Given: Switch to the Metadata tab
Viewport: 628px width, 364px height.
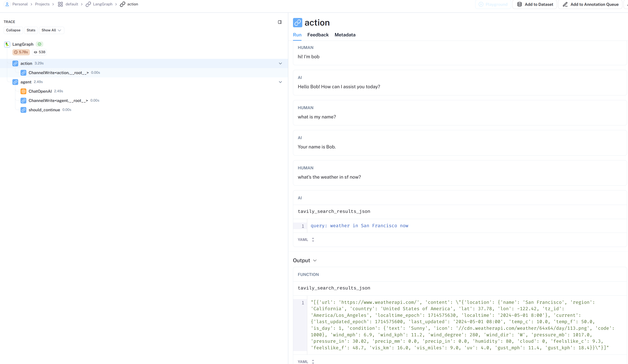Looking at the screenshot, I should [x=345, y=35].
